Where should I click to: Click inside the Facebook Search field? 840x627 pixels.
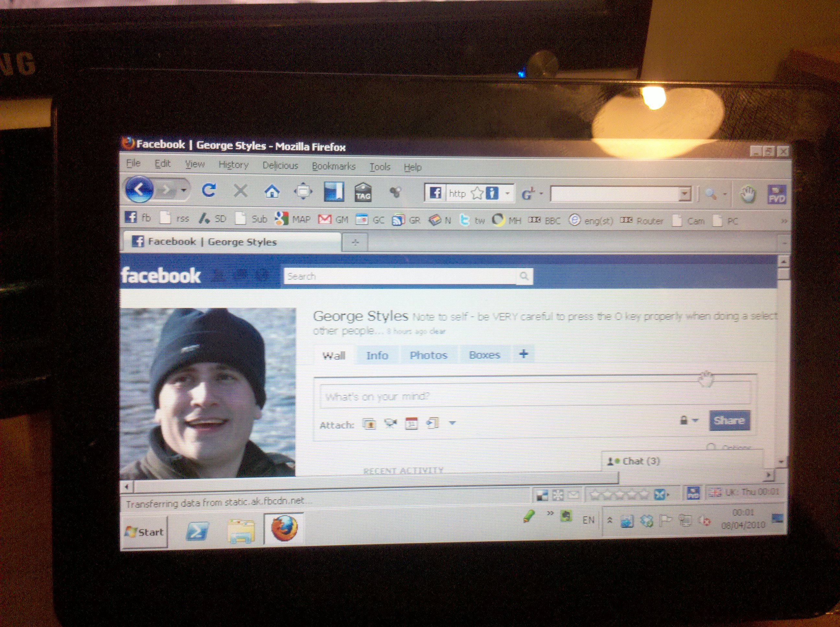coord(400,276)
